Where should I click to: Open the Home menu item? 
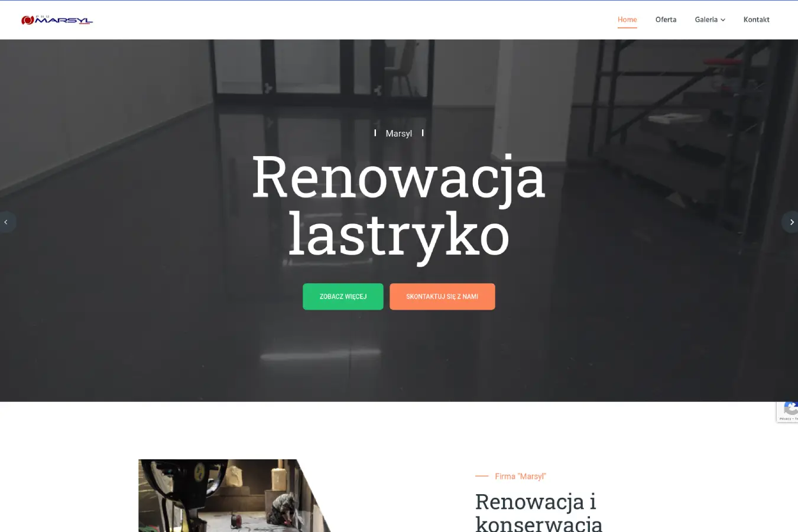[627, 20]
